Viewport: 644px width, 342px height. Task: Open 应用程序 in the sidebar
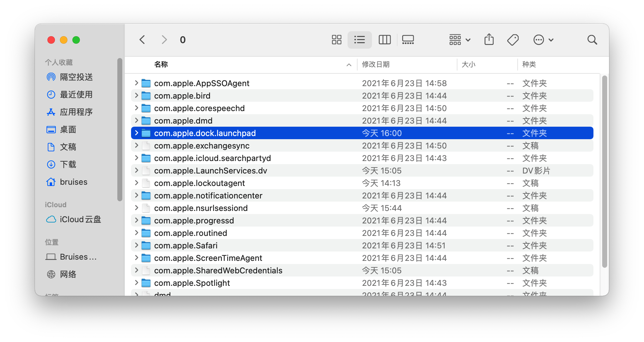click(70, 112)
